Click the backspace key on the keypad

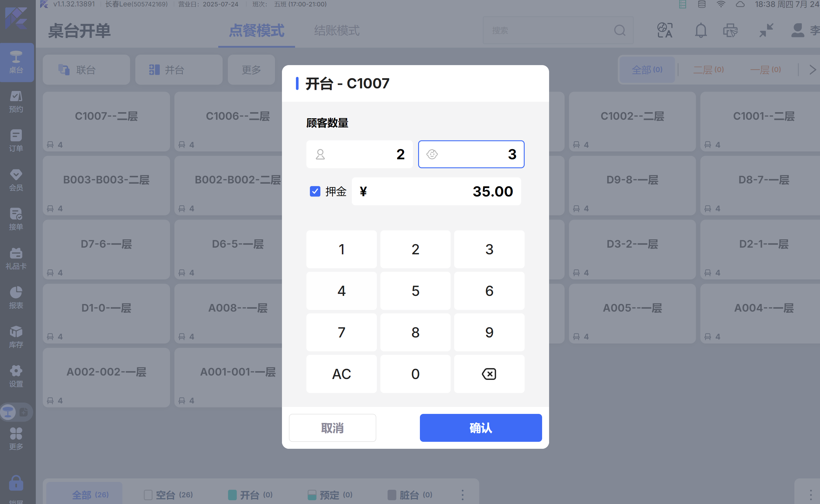489,374
